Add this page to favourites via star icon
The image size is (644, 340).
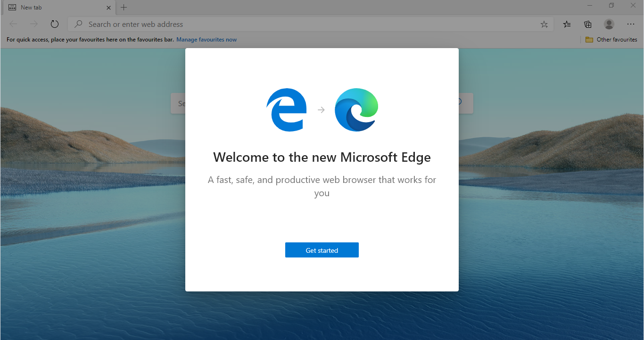tap(544, 25)
